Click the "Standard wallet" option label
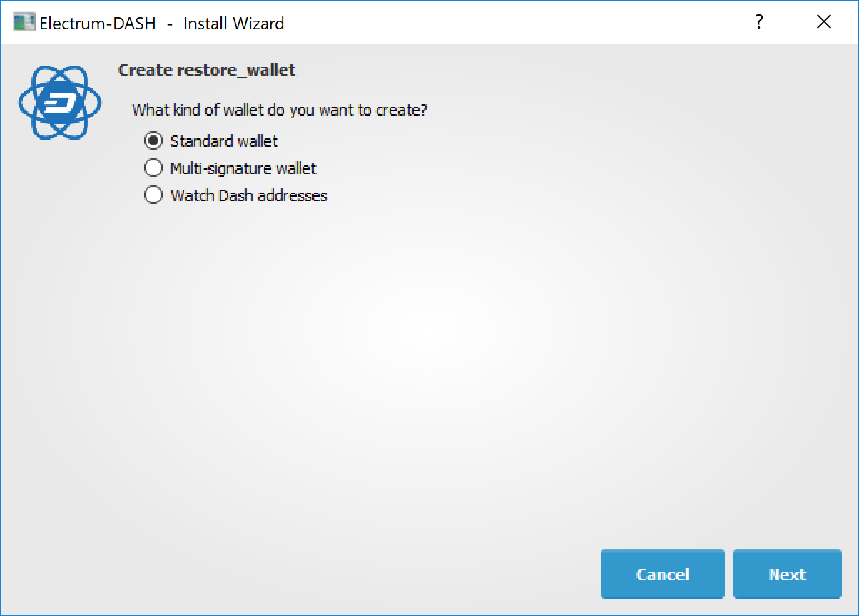This screenshot has height=616, width=859. [224, 141]
